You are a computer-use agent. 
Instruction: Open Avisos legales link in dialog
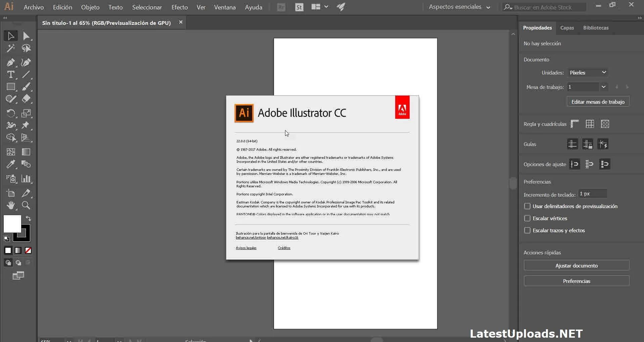(x=246, y=248)
